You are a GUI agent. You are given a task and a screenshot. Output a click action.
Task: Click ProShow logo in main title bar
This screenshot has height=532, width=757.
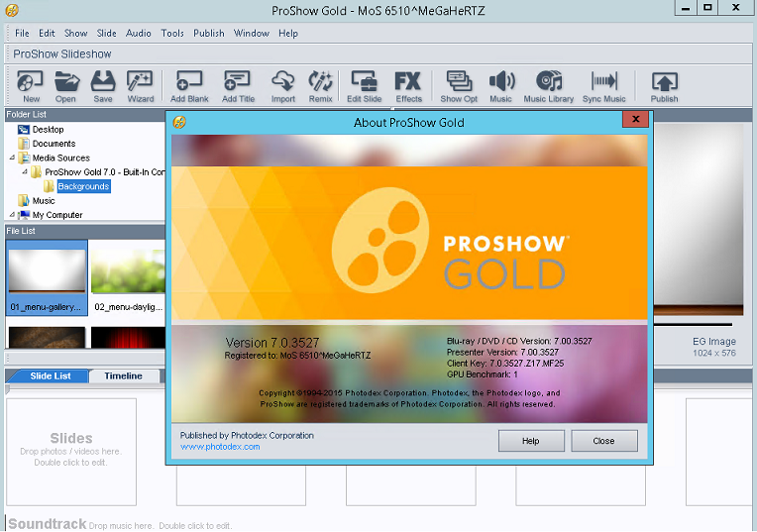(12, 10)
